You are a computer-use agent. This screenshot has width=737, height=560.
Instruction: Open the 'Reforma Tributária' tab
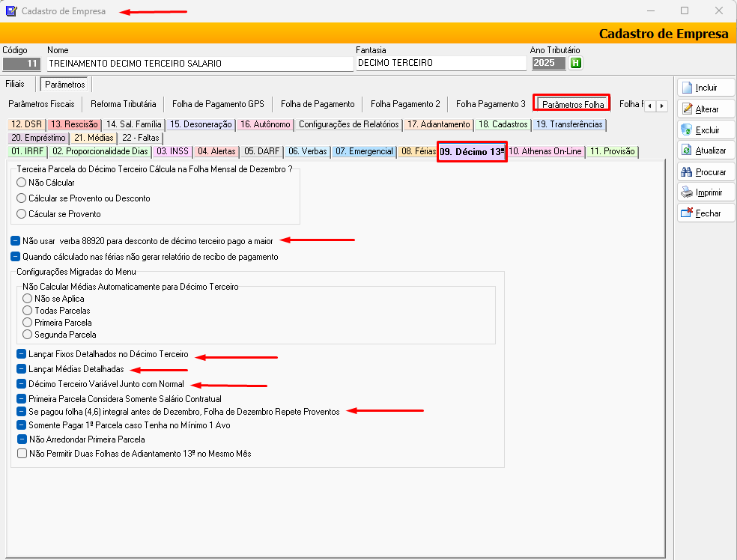(x=123, y=104)
